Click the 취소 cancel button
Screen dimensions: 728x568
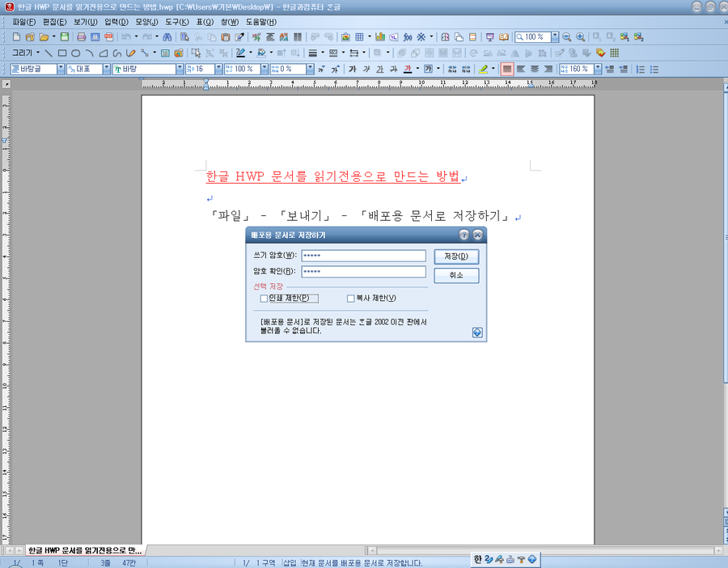click(x=456, y=275)
